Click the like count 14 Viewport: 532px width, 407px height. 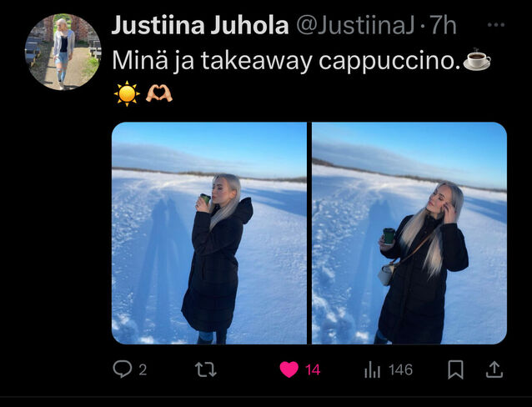click(x=313, y=370)
